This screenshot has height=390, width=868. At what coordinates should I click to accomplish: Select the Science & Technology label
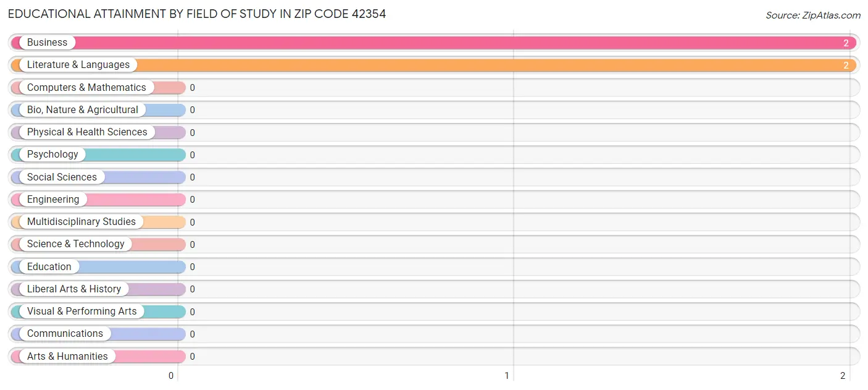(76, 244)
